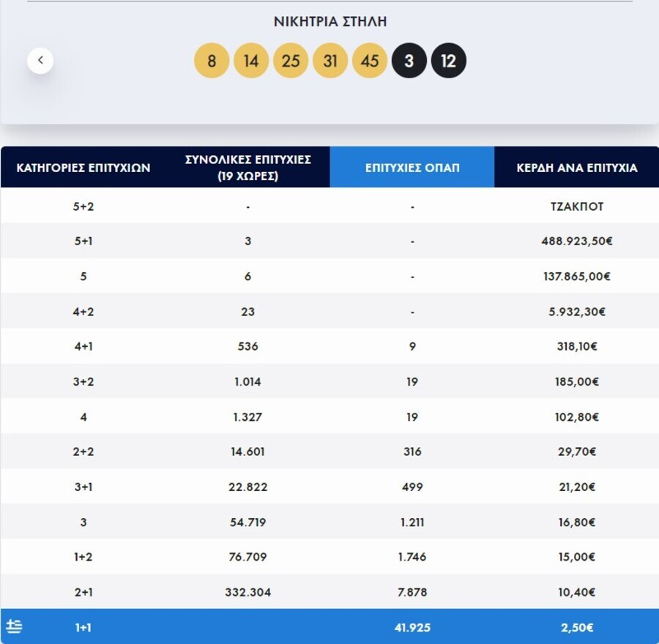
Task: Open the ΕΠΙΤΥΧΙΕΣ ΟΠΑΠ column header
Action: coord(412,167)
